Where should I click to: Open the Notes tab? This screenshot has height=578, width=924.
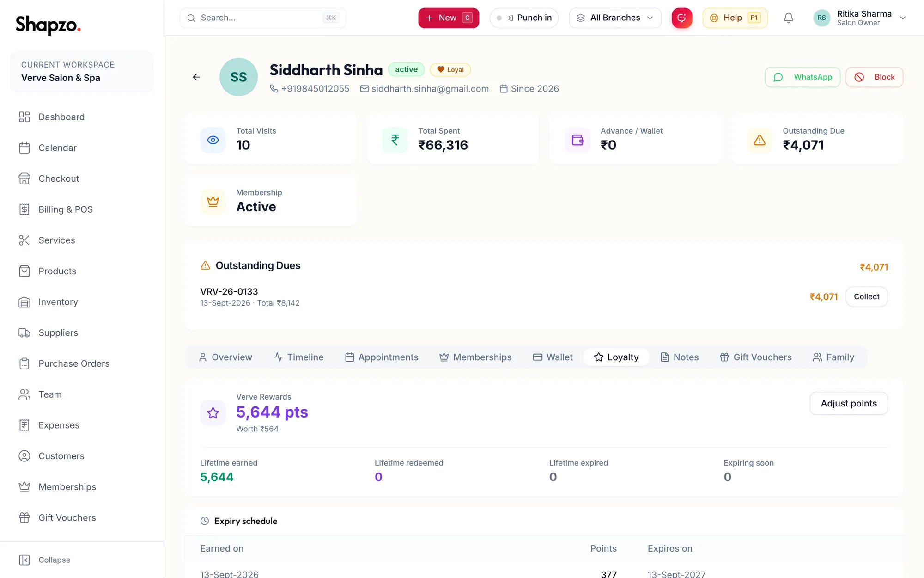click(680, 357)
